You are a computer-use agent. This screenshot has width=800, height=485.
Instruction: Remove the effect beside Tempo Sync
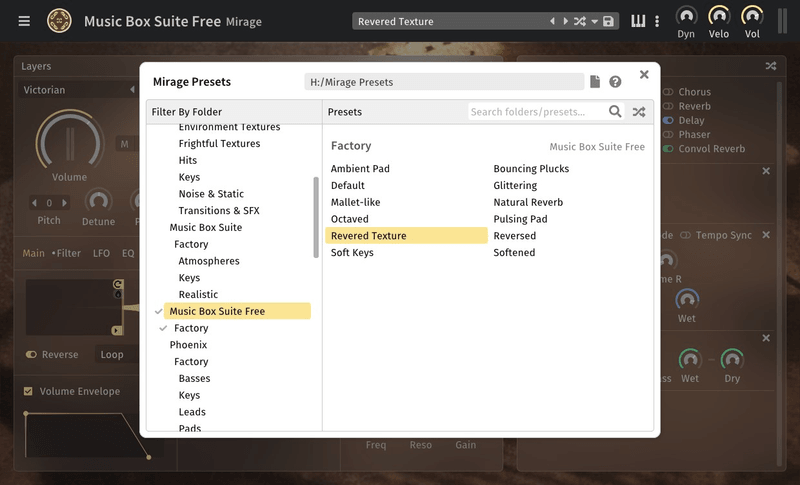click(x=766, y=235)
